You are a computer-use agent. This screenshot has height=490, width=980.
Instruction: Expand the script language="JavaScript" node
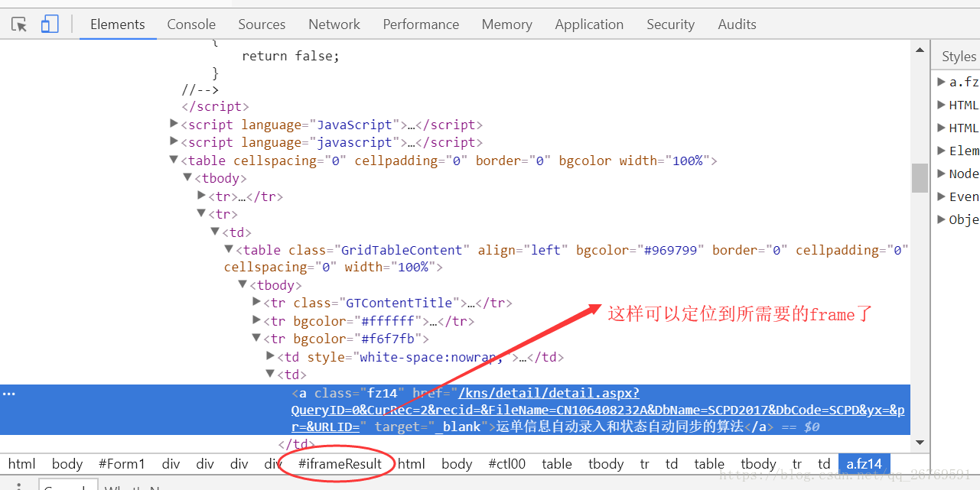[x=174, y=123]
